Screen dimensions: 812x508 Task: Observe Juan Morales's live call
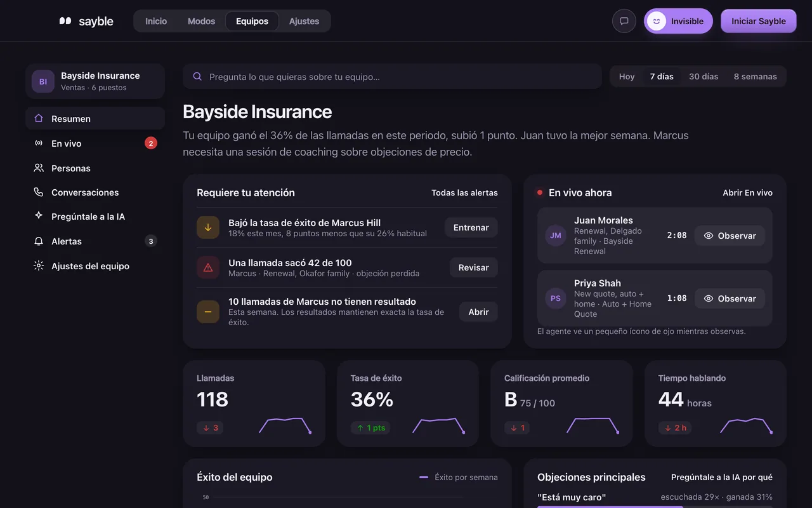(x=730, y=236)
